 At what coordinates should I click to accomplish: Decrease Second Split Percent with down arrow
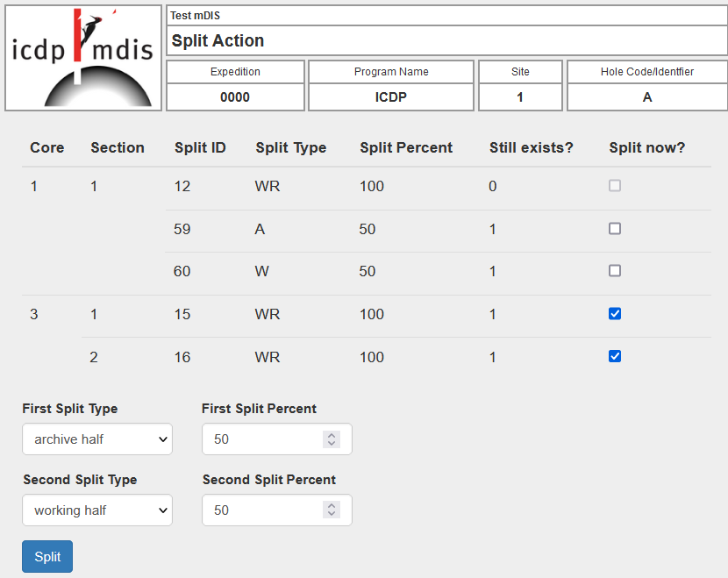(x=331, y=515)
